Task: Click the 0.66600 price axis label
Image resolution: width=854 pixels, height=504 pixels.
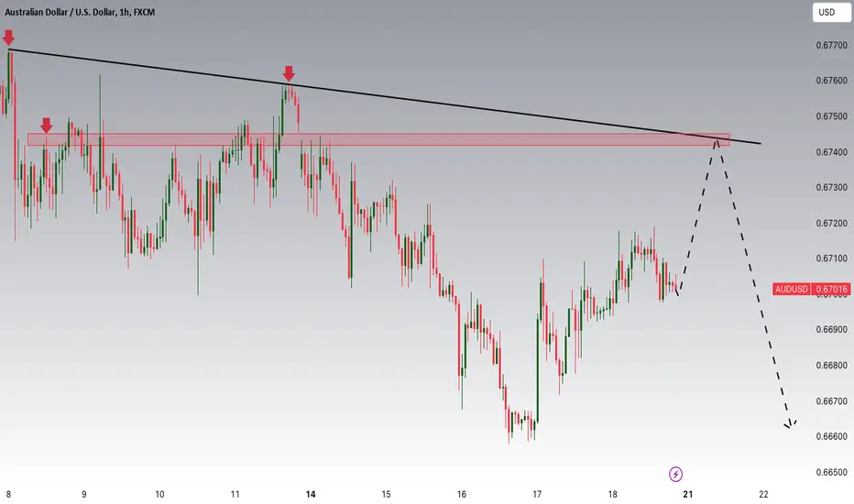Action: [831, 436]
